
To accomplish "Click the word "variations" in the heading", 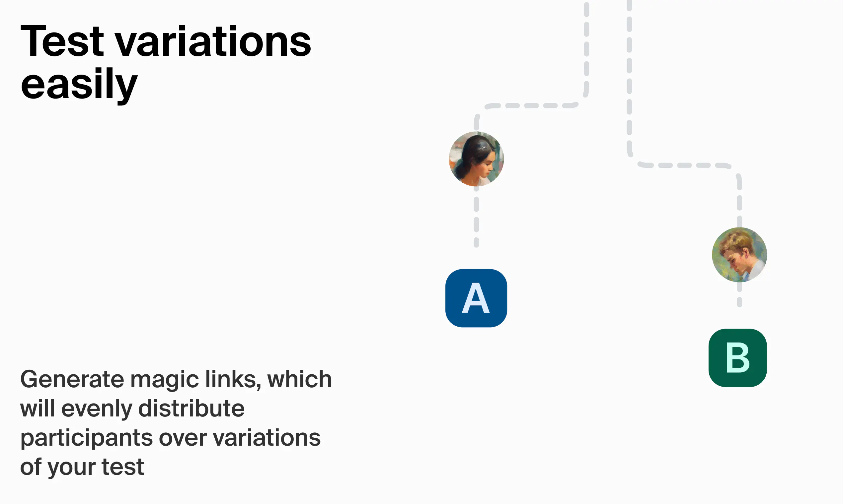I will click(x=213, y=41).
